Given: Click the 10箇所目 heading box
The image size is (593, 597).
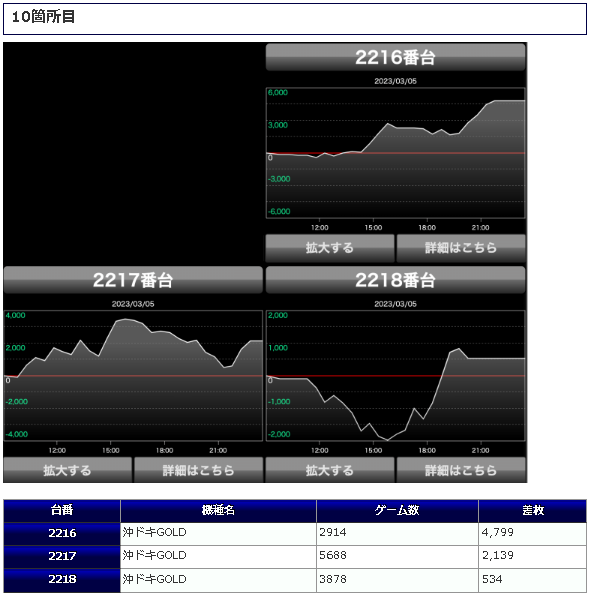Looking at the screenshot, I should (x=295, y=19).
